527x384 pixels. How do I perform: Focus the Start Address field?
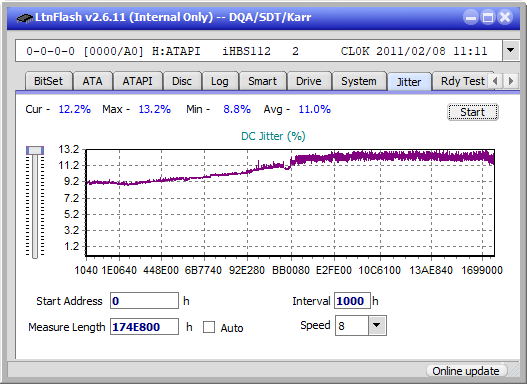click(x=145, y=301)
